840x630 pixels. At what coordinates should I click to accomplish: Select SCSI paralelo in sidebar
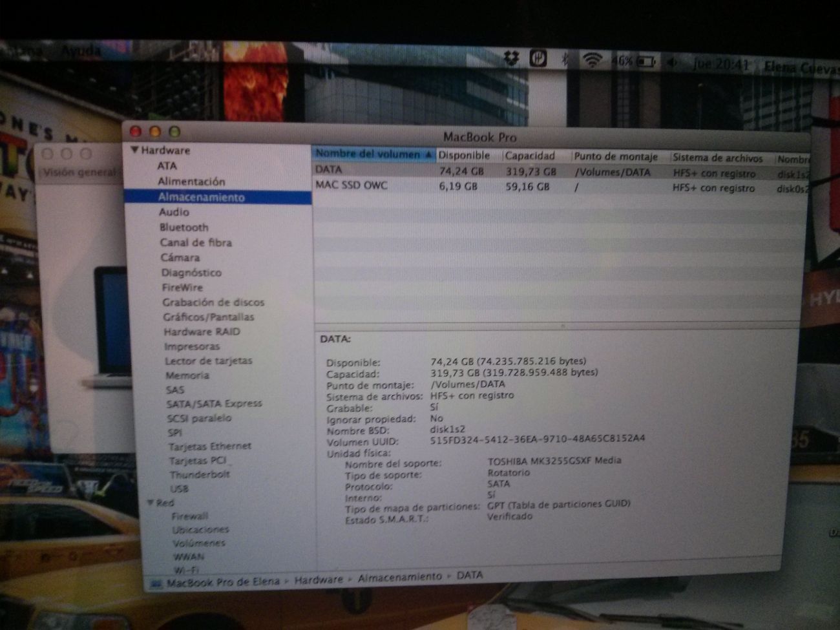point(199,417)
